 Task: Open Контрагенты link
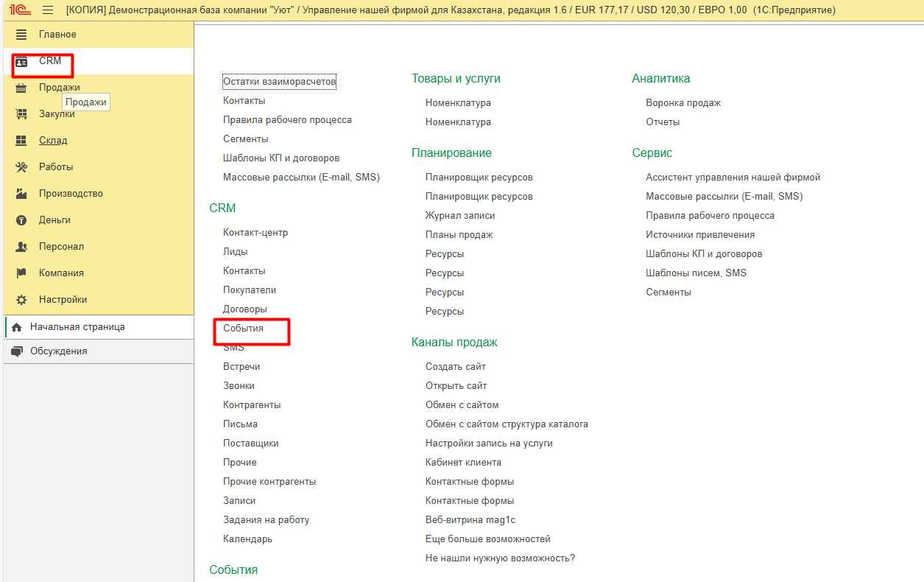[x=252, y=405]
